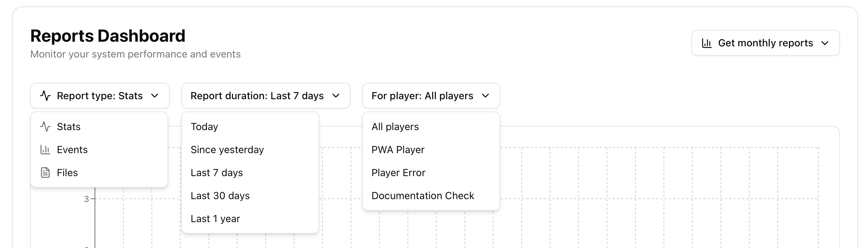Choose PWA Player in player list

pyautogui.click(x=398, y=150)
